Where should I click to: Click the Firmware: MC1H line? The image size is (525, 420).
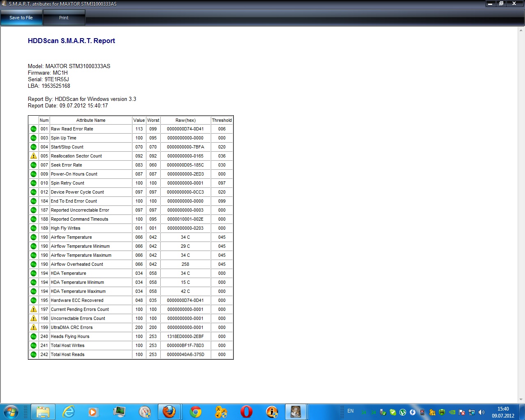[x=48, y=73]
